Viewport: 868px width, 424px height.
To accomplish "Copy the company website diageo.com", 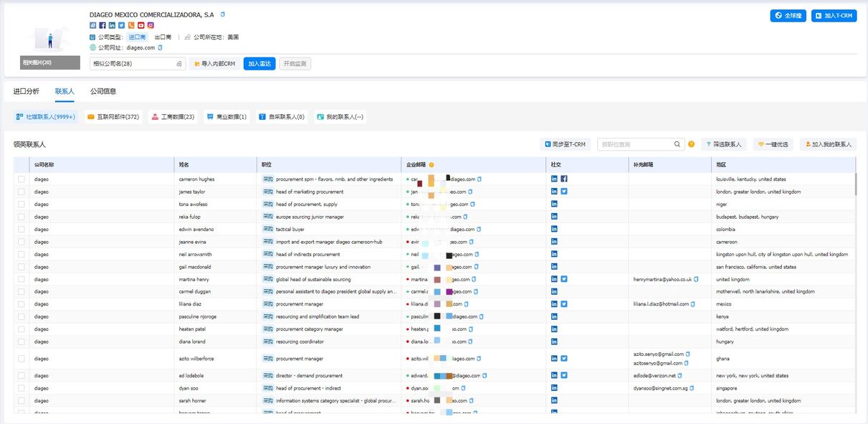I will pos(160,48).
